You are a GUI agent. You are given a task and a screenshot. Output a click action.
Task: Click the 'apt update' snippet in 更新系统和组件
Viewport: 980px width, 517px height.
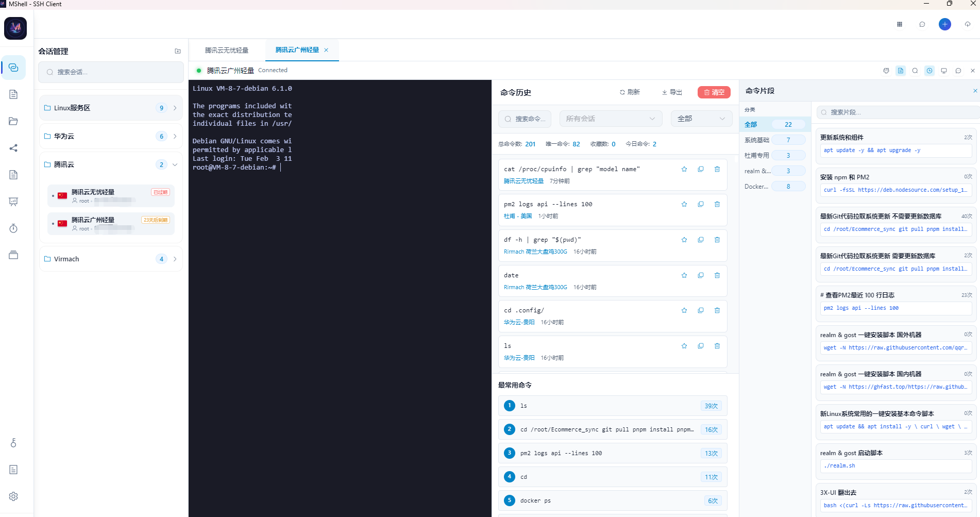click(895, 150)
